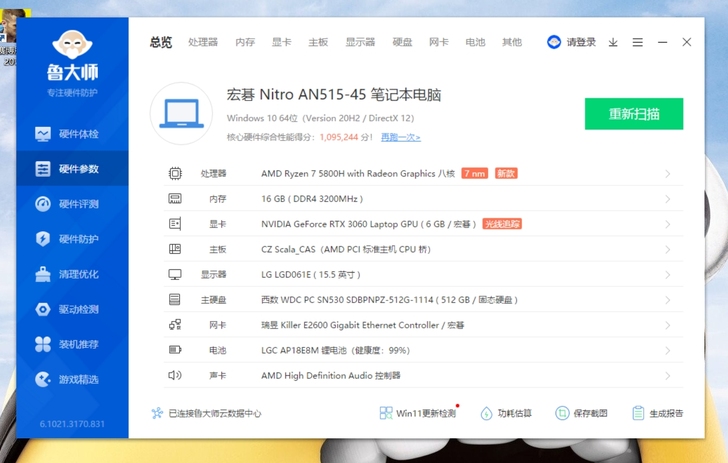The height and width of the screenshot is (463, 728).
Task: Open the hamburger menu icon in title bar
Action: click(x=638, y=42)
